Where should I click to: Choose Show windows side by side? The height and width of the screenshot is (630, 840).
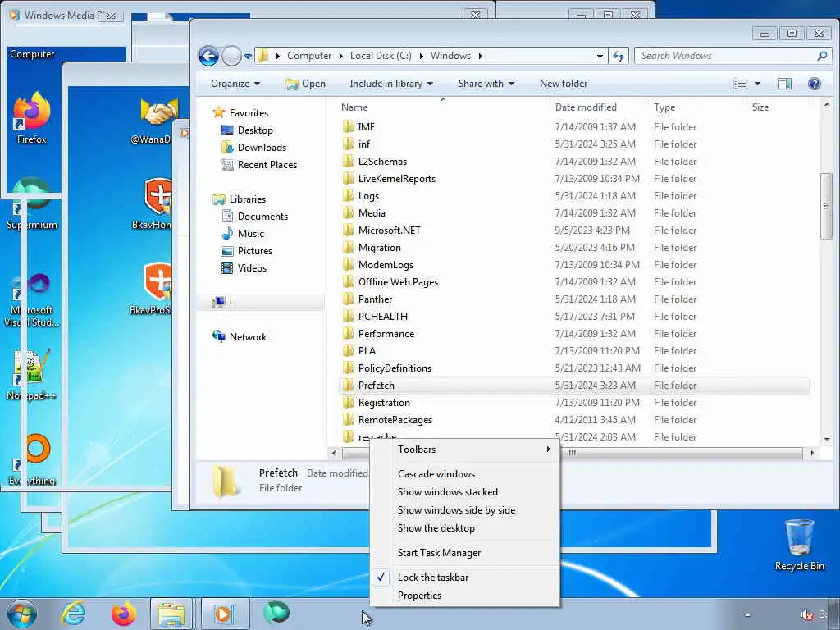464,510
